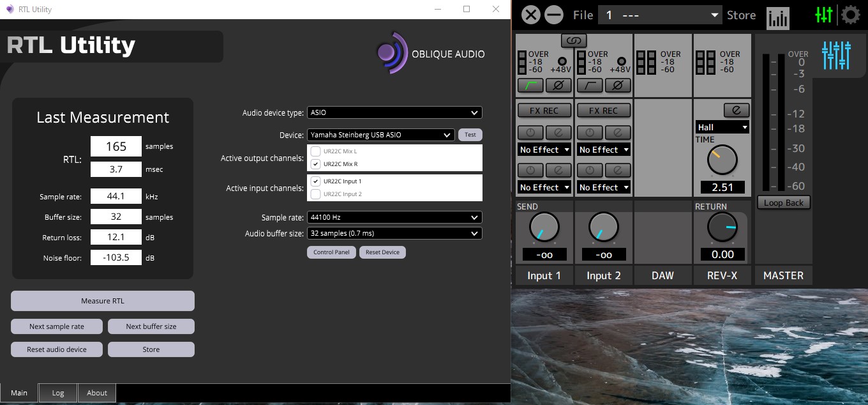Uncheck the UR22C Input 1 channel
Screen dimensions: 868x405
(x=315, y=181)
